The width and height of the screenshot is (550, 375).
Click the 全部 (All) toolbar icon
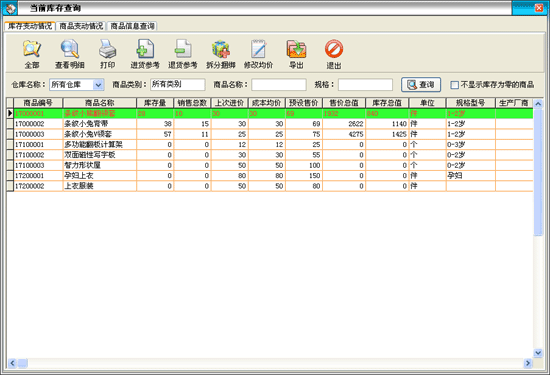tap(32, 49)
